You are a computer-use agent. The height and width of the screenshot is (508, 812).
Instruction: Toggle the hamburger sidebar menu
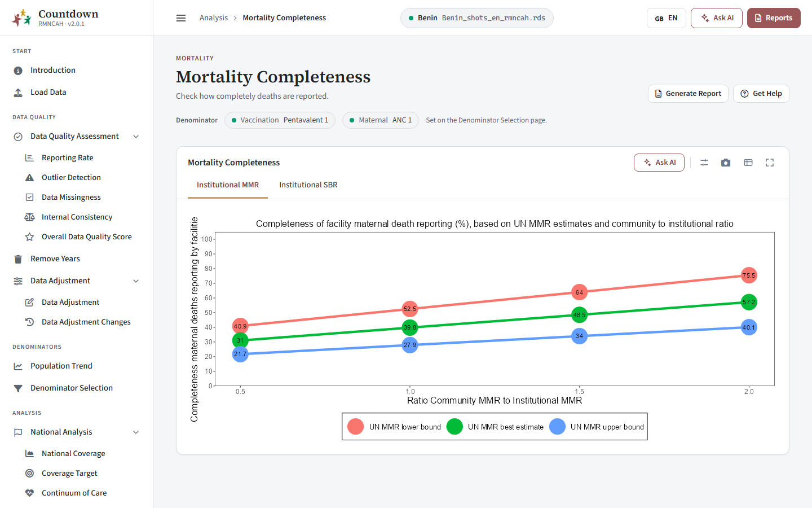point(181,18)
